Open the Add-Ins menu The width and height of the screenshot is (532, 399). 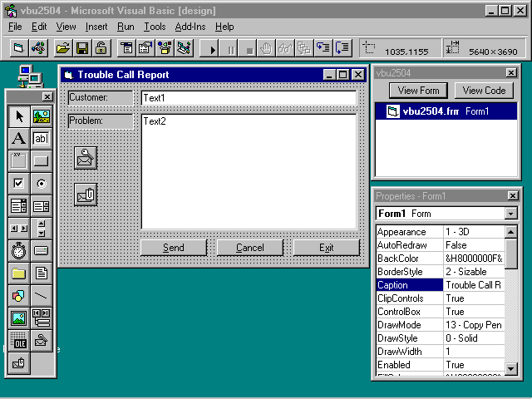pos(190,27)
